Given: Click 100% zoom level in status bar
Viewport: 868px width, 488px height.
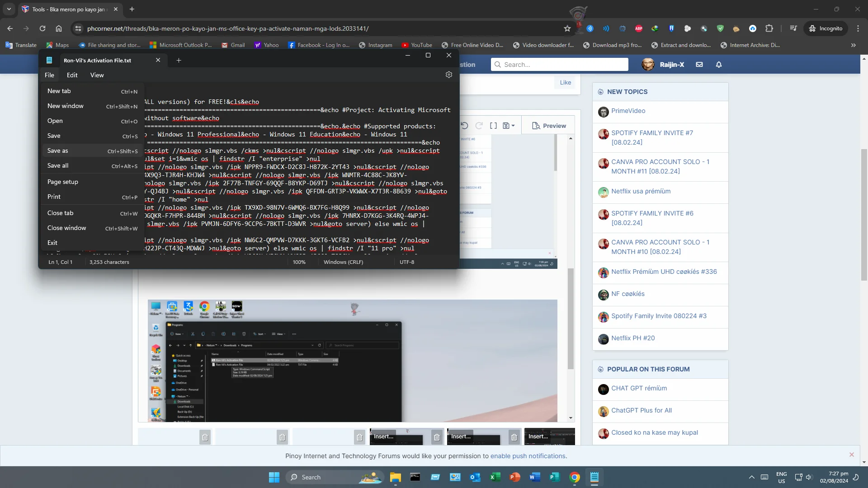Looking at the screenshot, I should click(x=299, y=262).
